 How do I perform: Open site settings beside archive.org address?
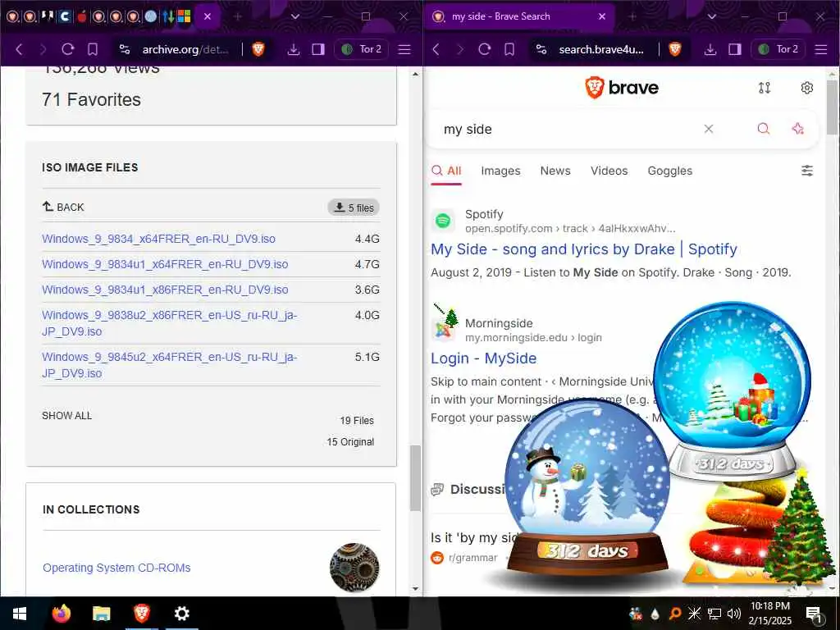(125, 49)
